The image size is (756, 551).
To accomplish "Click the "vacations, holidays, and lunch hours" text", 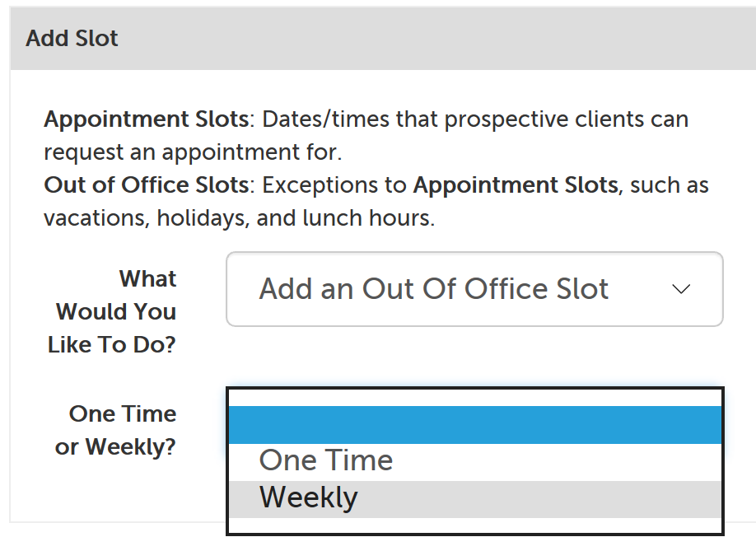I will pos(239,218).
